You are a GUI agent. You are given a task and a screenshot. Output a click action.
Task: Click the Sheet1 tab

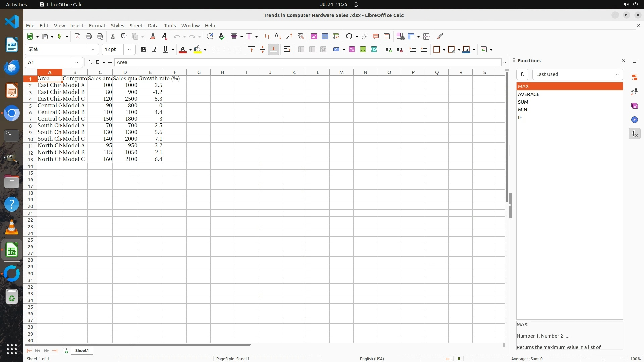pos(82,350)
